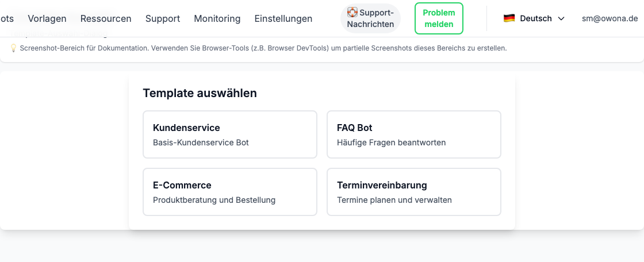
Task: Click the German flag icon
Action: click(509, 18)
